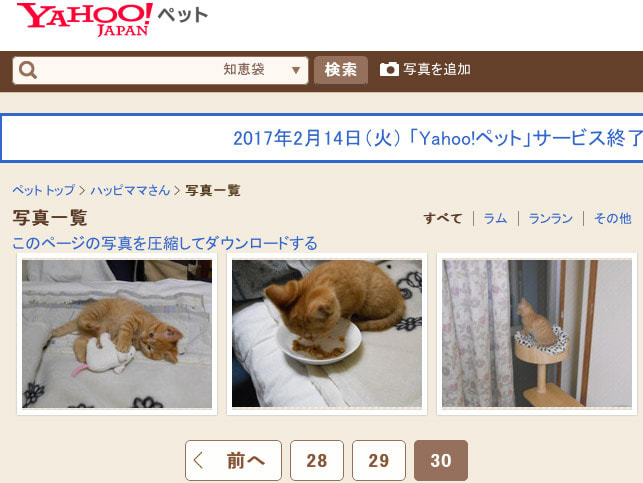Select the すべて filter tab
The width and height of the screenshot is (643, 483).
(x=443, y=218)
